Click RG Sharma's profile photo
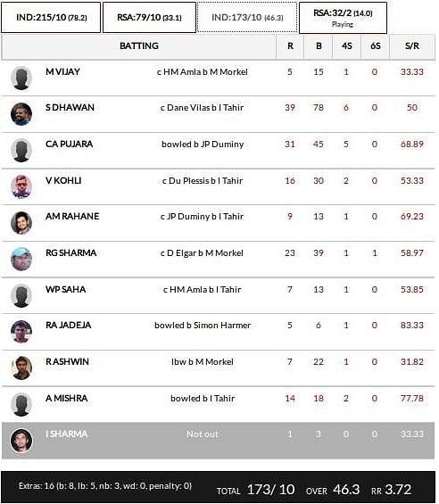Image resolution: width=439 pixels, height=504 pixels. click(x=21, y=259)
